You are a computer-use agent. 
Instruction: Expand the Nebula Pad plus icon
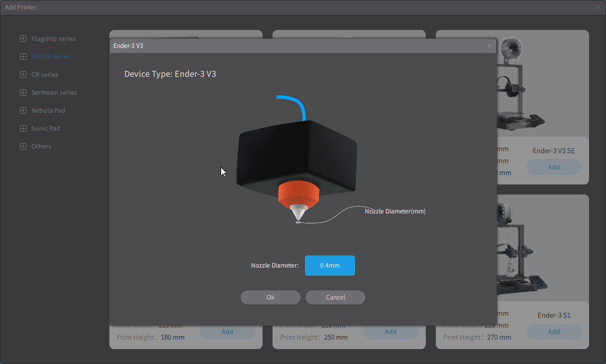coord(23,111)
